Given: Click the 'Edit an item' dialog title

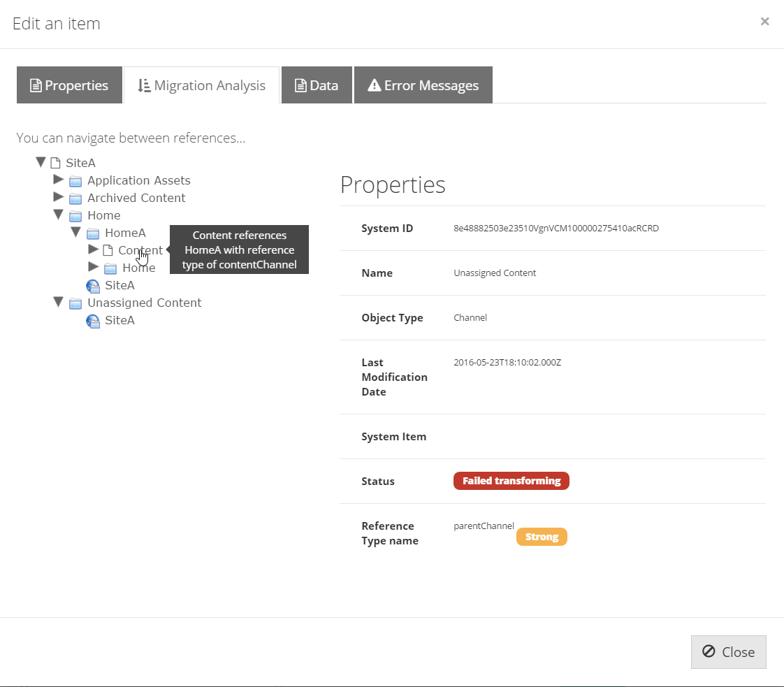Looking at the screenshot, I should coord(57,24).
